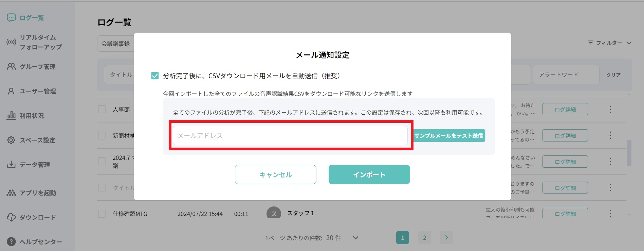Open the 利用状況 bar chart icon
The image size is (644, 251).
(11, 116)
